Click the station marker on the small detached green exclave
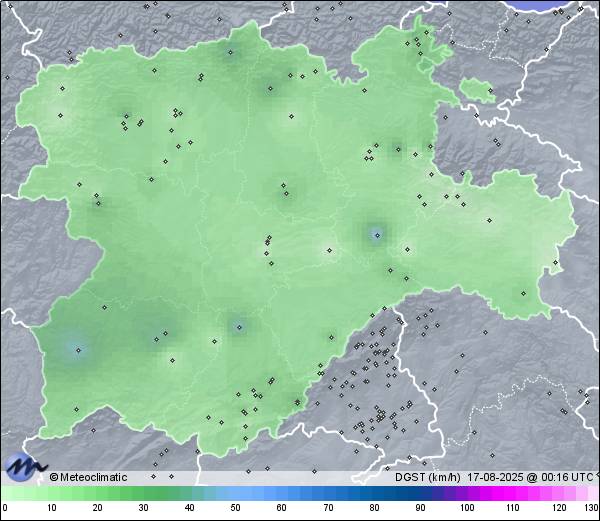 (x=490, y=91)
